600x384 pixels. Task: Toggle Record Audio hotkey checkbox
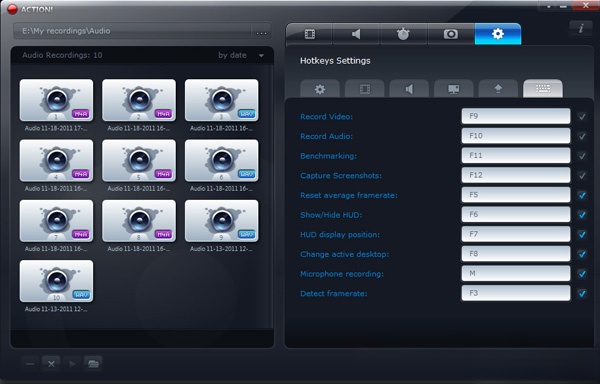pyautogui.click(x=582, y=136)
